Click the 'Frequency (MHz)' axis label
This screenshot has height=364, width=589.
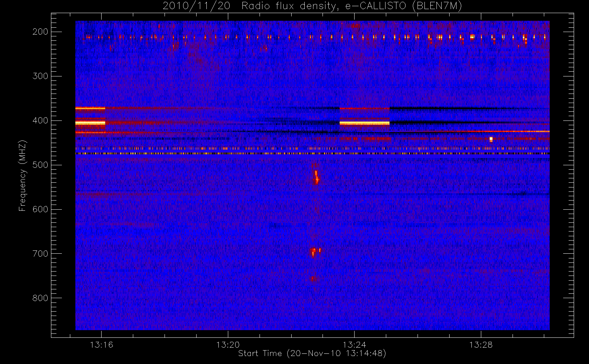coord(23,175)
